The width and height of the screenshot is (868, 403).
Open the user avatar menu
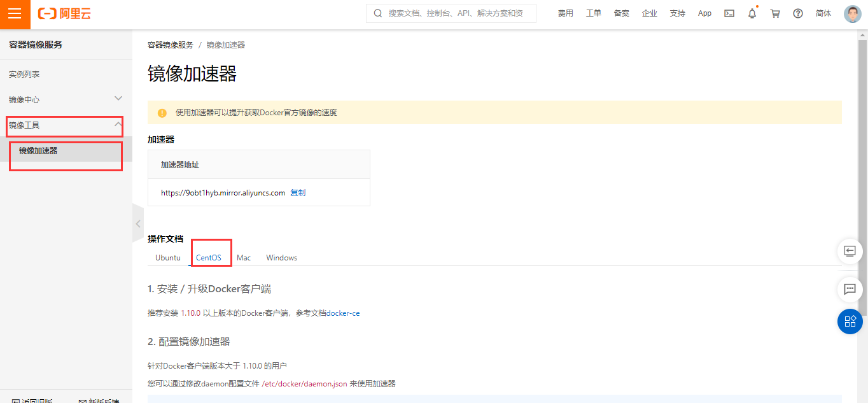[852, 14]
